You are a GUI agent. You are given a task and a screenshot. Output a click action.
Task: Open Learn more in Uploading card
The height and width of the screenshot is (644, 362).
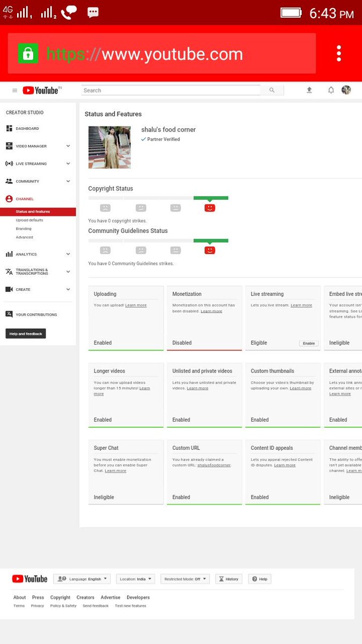[136, 305]
